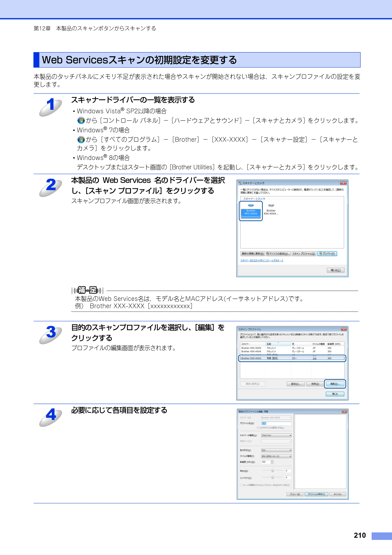
Task: Click the コントラスト value box showing 0
Action: (x=288, y=478)
